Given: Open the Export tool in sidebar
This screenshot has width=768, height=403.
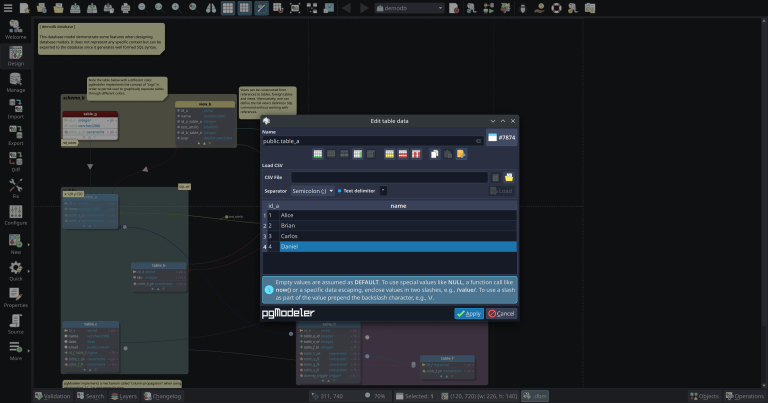Looking at the screenshot, I should click(16, 136).
